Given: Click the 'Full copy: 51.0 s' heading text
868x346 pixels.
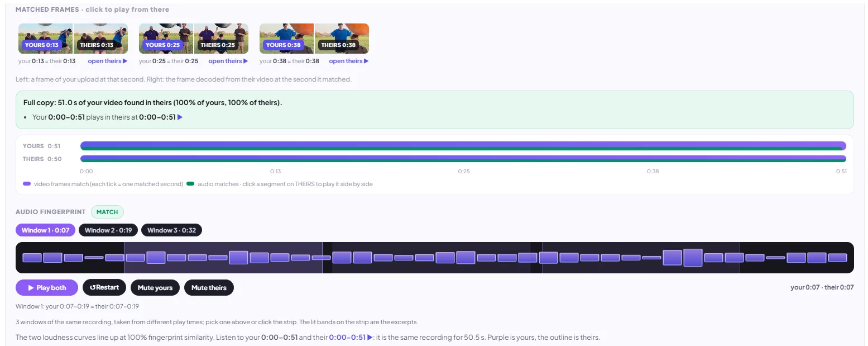Looking at the screenshot, I should tap(152, 103).
